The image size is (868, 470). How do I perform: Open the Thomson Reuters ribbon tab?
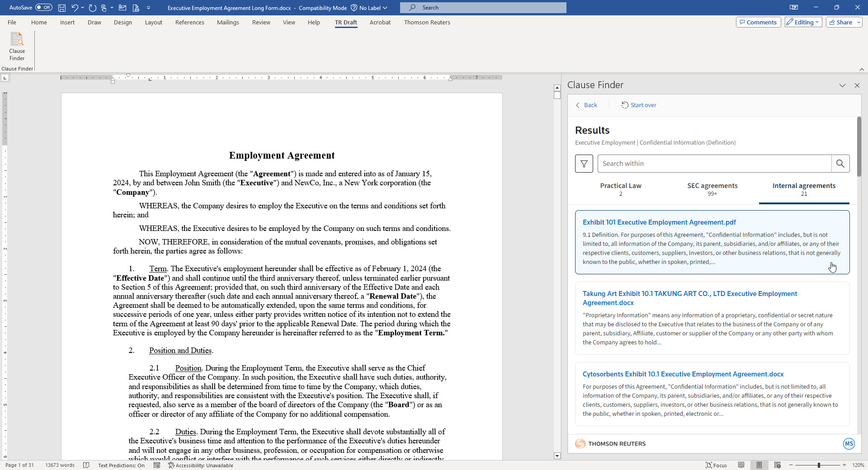tap(427, 22)
